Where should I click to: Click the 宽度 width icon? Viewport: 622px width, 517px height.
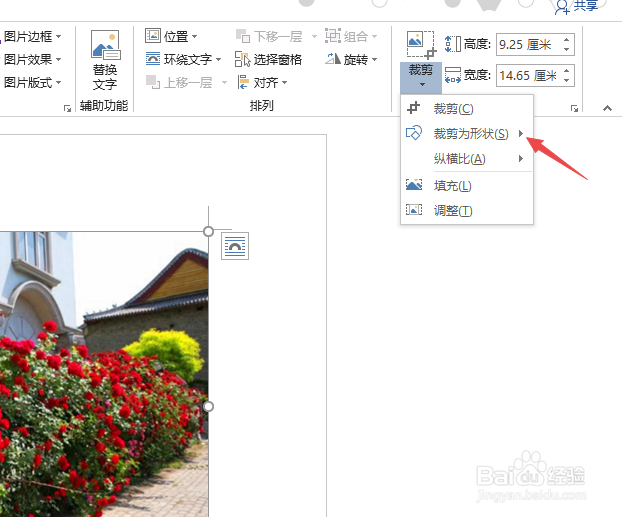tap(453, 75)
